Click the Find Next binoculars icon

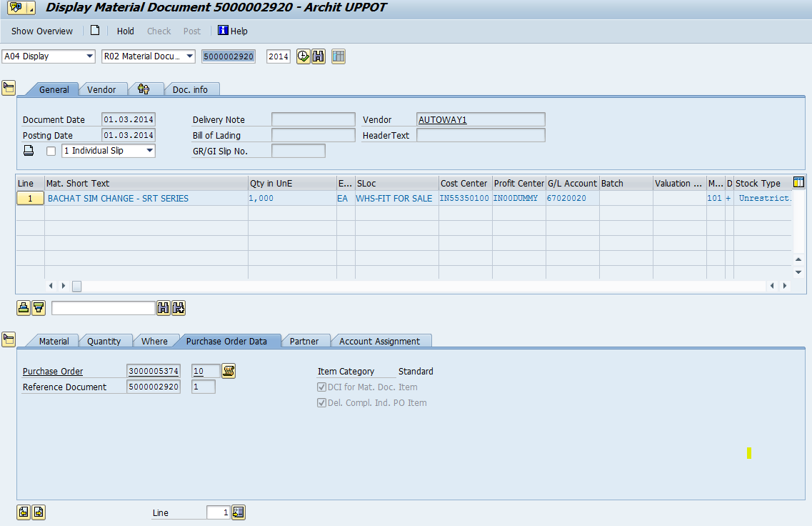pos(178,308)
